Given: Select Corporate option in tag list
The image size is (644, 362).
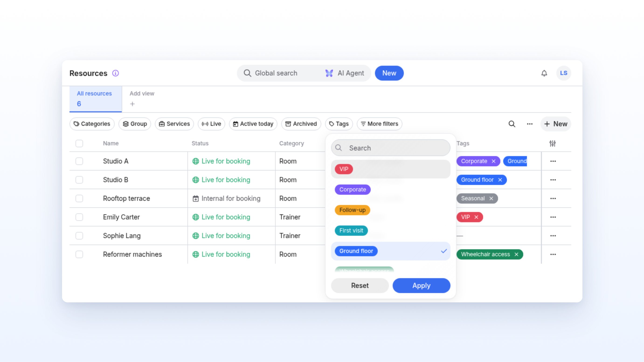Looking at the screenshot, I should [391, 190].
